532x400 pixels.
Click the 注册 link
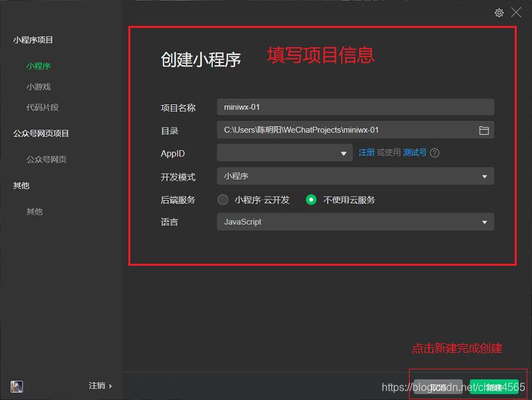(x=366, y=153)
